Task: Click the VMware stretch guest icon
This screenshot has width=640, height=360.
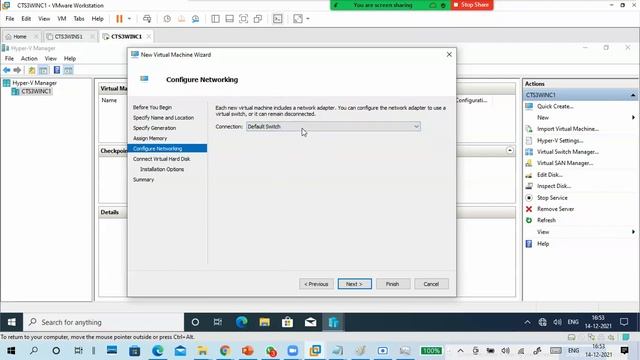Action: coord(298,19)
